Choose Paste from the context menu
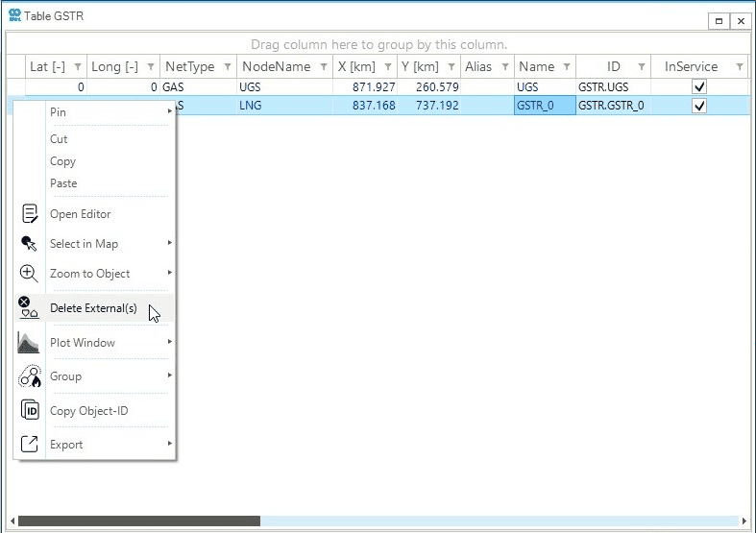Image resolution: width=756 pixels, height=533 pixels. [94, 183]
